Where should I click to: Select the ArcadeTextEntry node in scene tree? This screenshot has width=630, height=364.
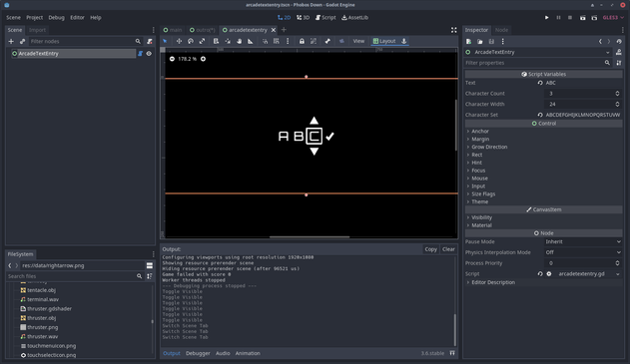coord(74,54)
